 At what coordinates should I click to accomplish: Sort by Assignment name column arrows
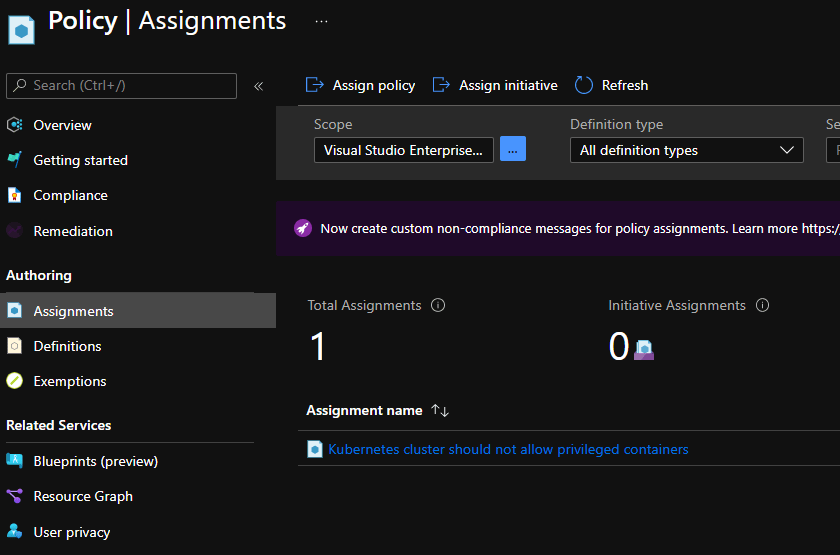coord(440,411)
